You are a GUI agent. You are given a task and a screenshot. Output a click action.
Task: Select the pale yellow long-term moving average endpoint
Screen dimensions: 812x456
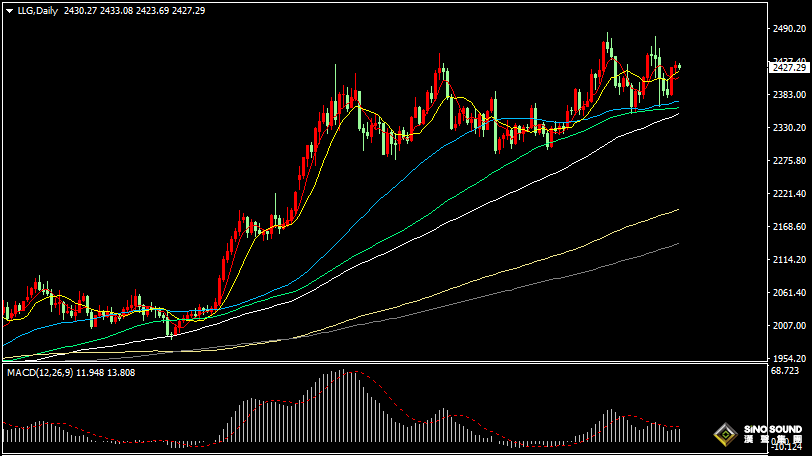pos(678,210)
